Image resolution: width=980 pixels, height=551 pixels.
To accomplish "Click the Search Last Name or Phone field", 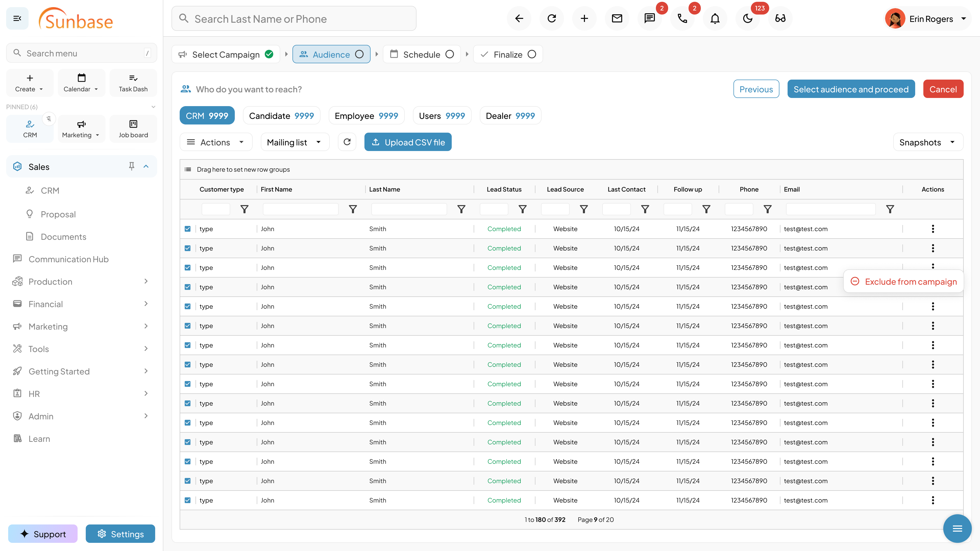I will [x=294, y=19].
